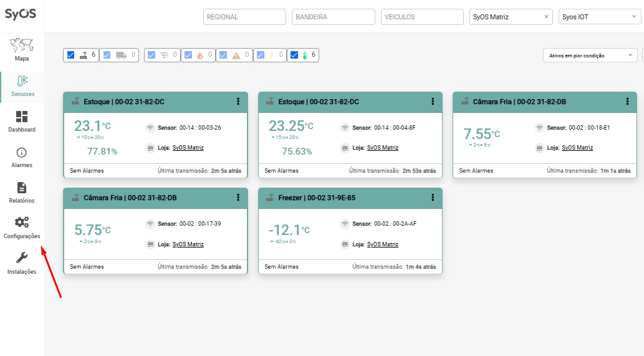Image resolution: width=644 pixels, height=356 pixels.
Task: Open the three-dot menu on Freezer card
Action: (x=433, y=198)
